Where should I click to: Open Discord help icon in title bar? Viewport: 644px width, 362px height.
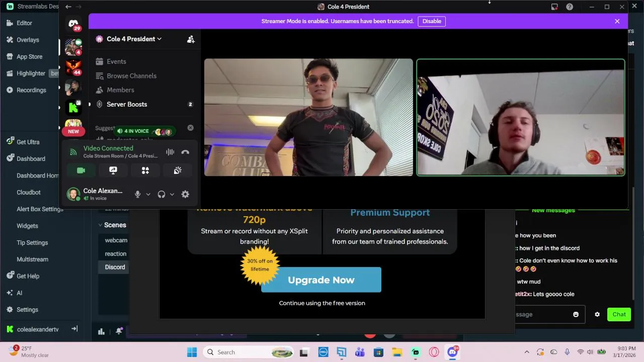pos(570,7)
